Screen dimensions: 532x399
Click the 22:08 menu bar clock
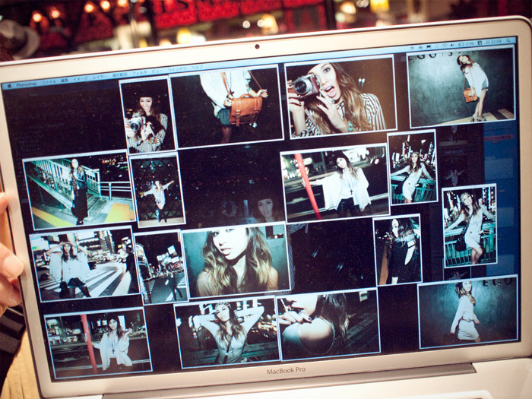click(x=494, y=42)
